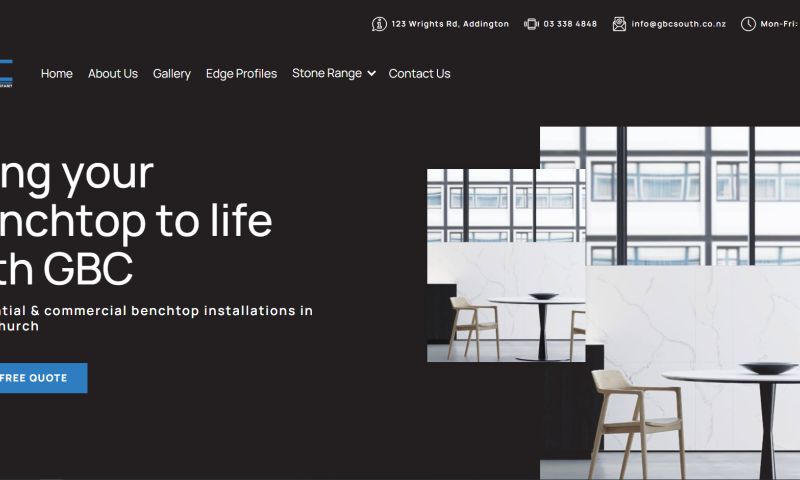Call the 03 338 4848 phone link

pos(570,24)
